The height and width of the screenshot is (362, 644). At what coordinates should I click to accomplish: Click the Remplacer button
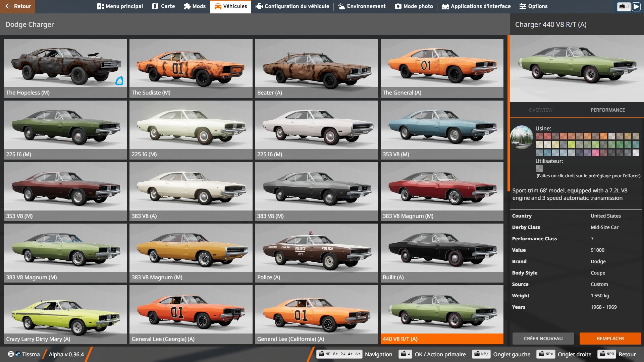(x=610, y=339)
